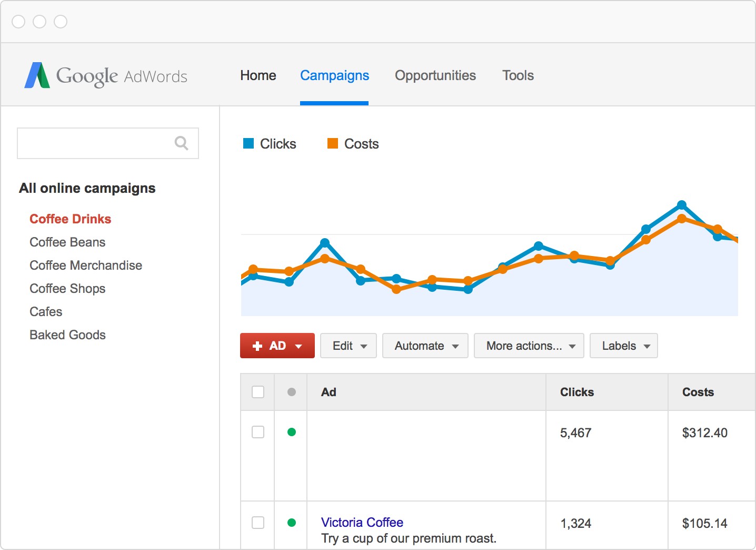Click the Clicks legend label
The image size is (756, 550).
[x=278, y=144]
